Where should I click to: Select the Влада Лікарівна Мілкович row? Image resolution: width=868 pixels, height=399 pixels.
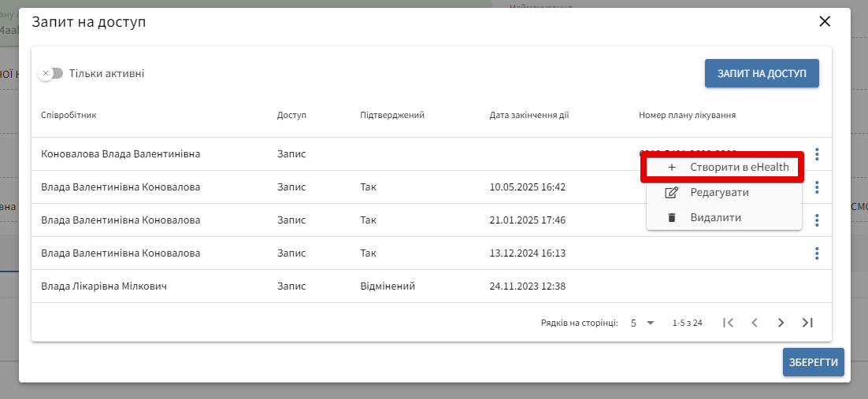(x=104, y=286)
